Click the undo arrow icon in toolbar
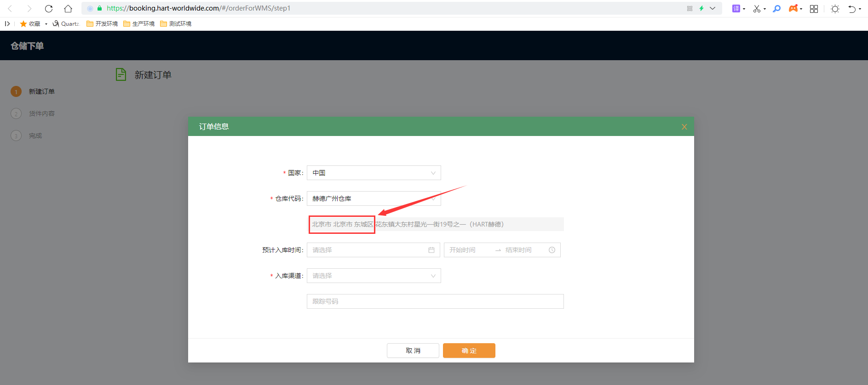 click(852, 9)
